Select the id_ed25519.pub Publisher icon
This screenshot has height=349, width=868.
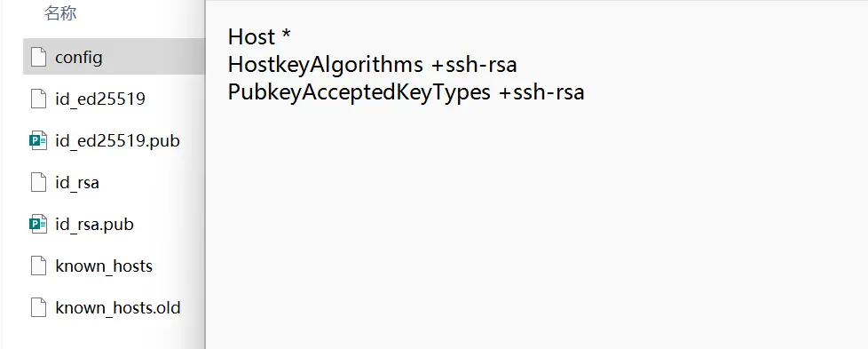click(38, 140)
